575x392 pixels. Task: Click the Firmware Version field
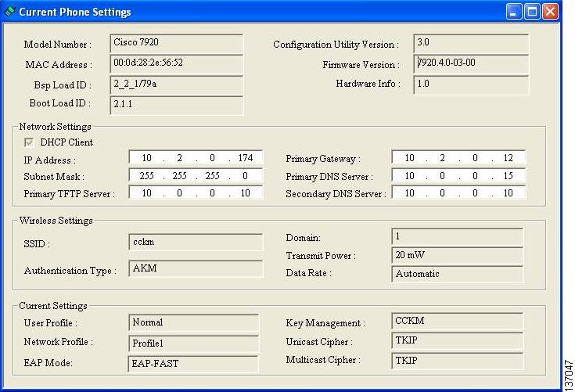(x=471, y=64)
